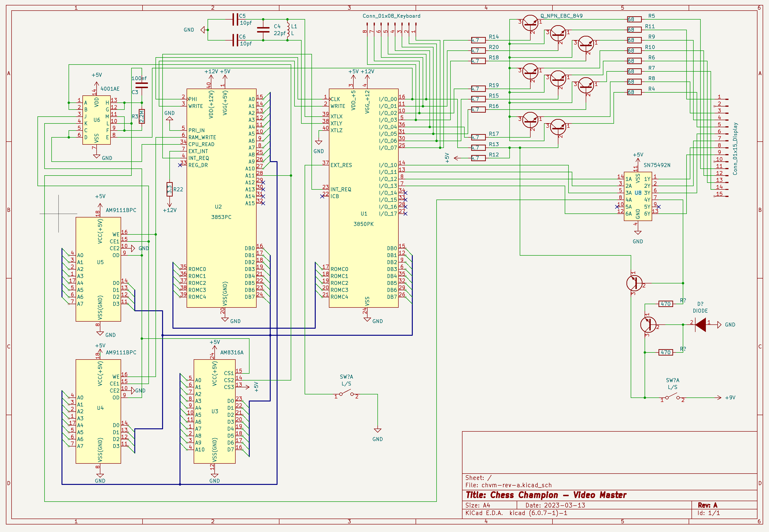Image resolution: width=769 pixels, height=532 pixels.
Task: Click the no-connect mark on ICB pin
Action: coord(322,196)
